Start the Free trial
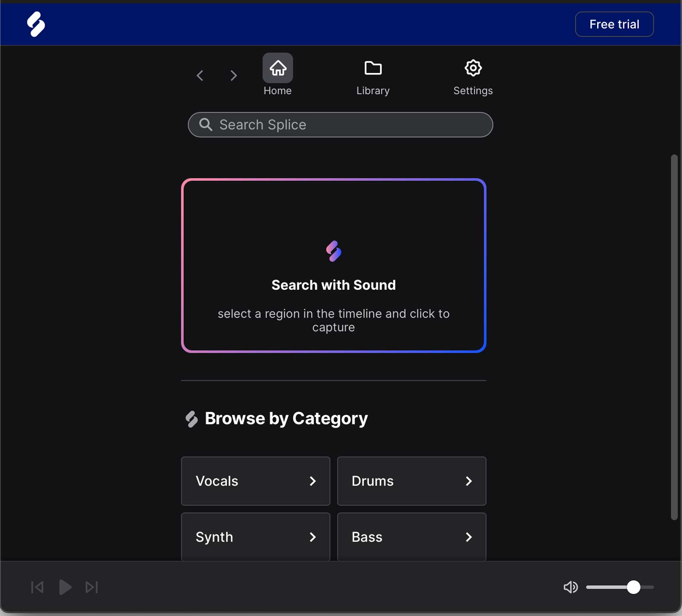Screen dimensions: 682x616 [x=614, y=24]
